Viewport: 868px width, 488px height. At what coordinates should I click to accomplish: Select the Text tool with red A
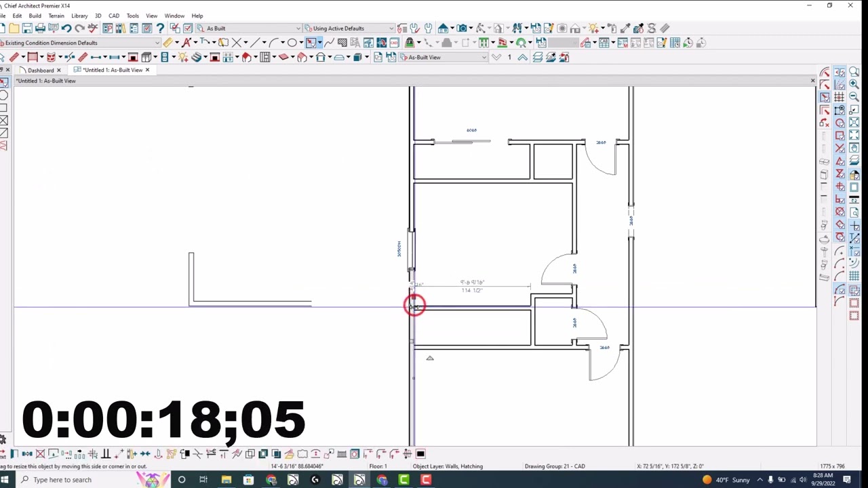click(186, 43)
